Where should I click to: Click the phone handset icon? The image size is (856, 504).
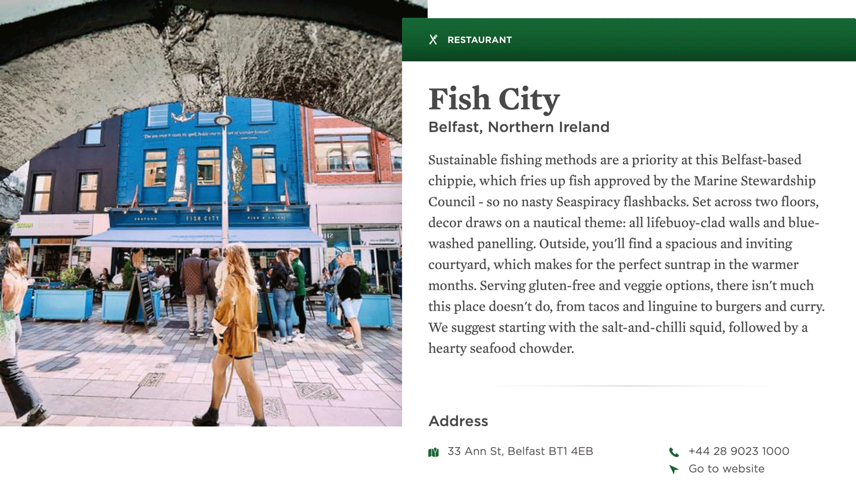674,452
